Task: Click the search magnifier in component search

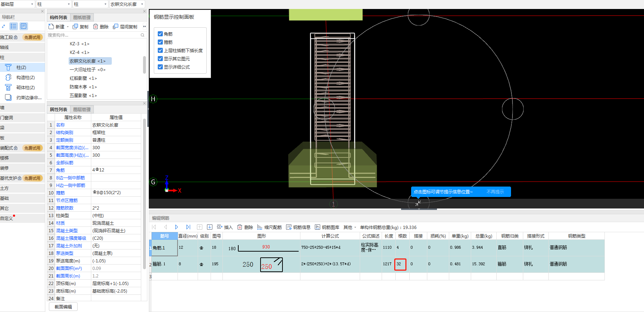Action: (142, 35)
